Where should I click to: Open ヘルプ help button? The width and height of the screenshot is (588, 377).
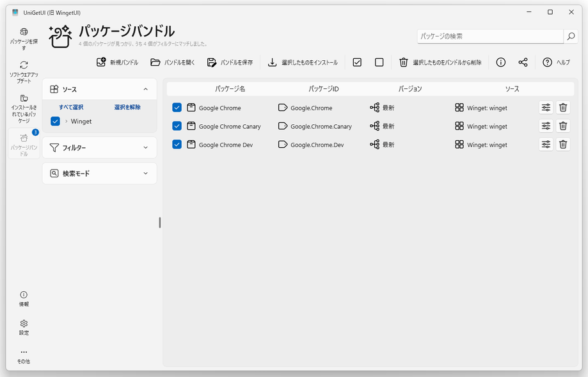pos(556,62)
